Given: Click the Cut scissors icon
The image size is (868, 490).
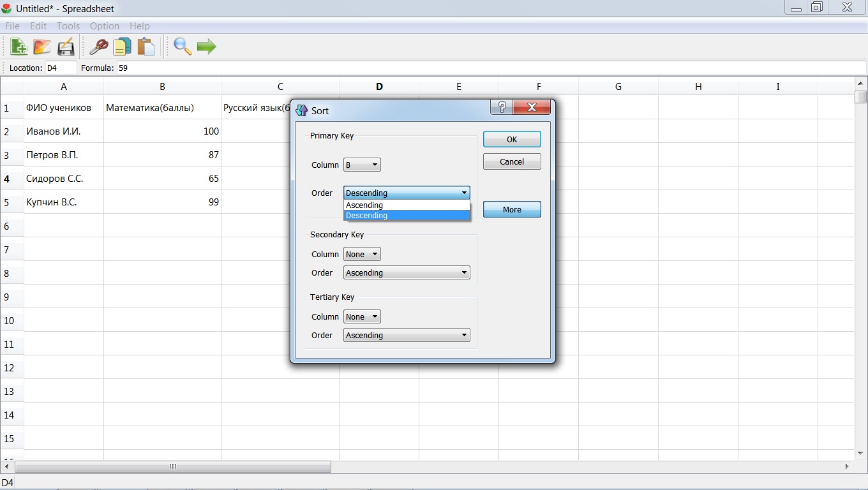Looking at the screenshot, I should coord(98,47).
